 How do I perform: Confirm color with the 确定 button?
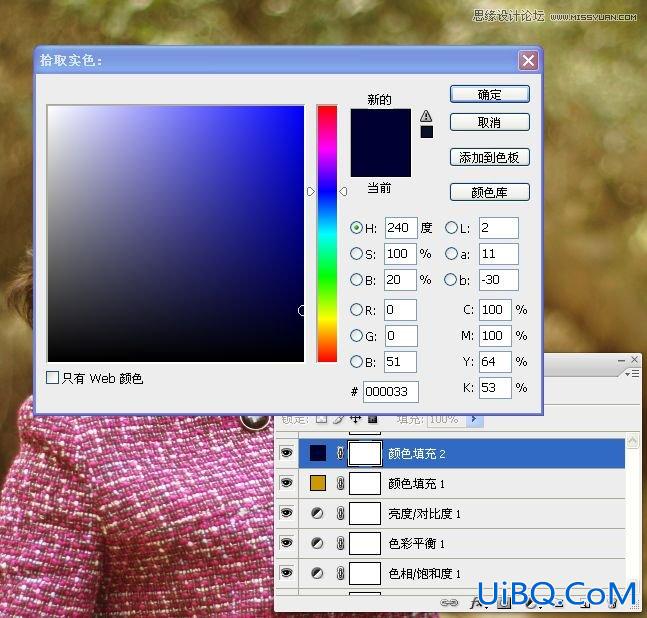coord(489,94)
